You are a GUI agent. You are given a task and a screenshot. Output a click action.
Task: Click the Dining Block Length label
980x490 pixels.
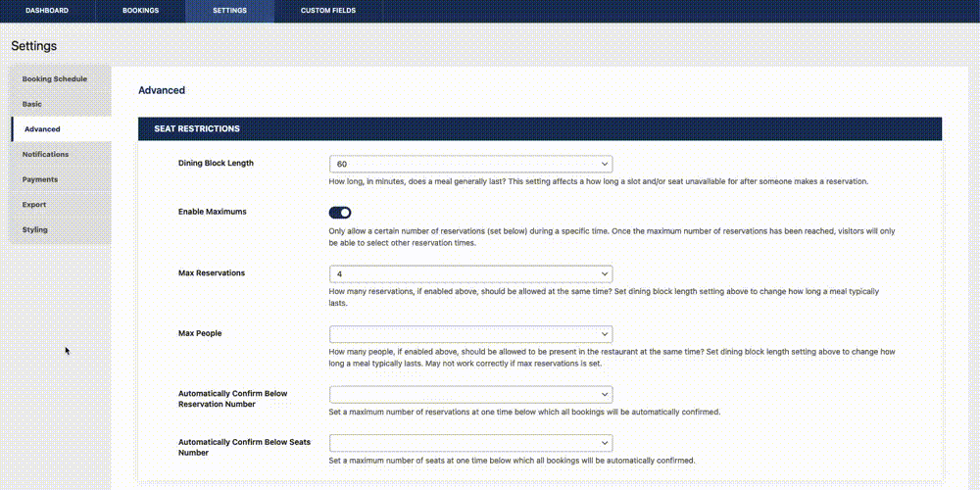click(x=216, y=163)
